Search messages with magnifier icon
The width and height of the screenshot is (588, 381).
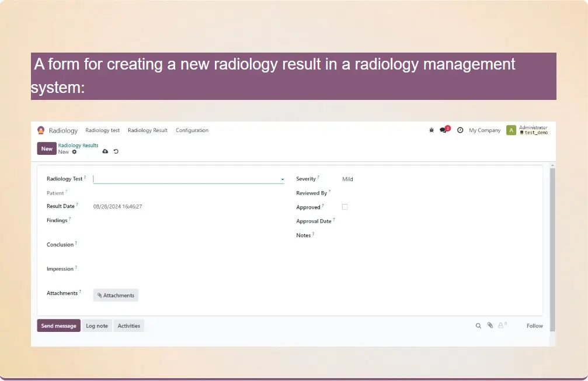click(478, 326)
